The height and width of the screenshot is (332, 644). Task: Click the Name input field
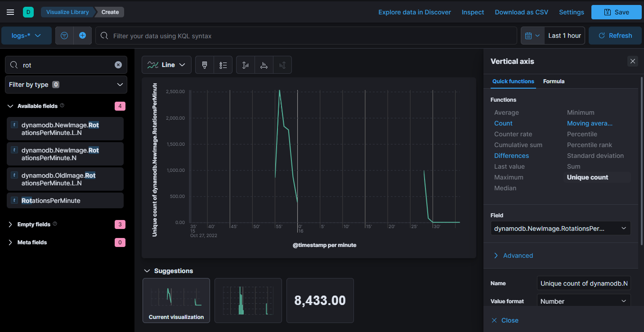(x=584, y=283)
